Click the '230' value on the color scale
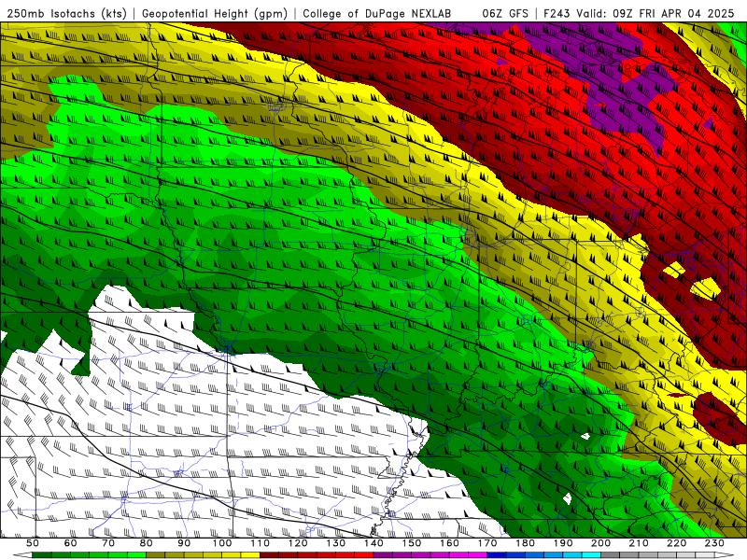Screen dimensions: 747x560 pyautogui.click(x=714, y=543)
